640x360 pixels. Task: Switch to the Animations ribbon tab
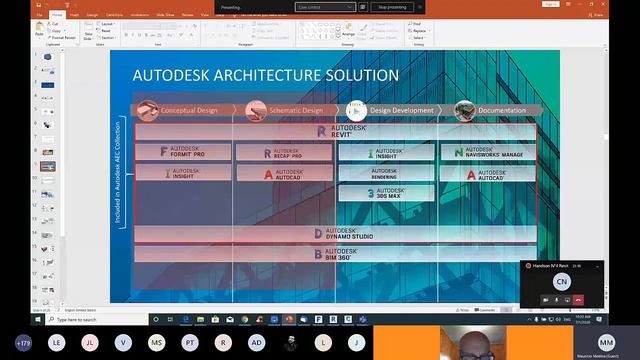(x=140, y=15)
